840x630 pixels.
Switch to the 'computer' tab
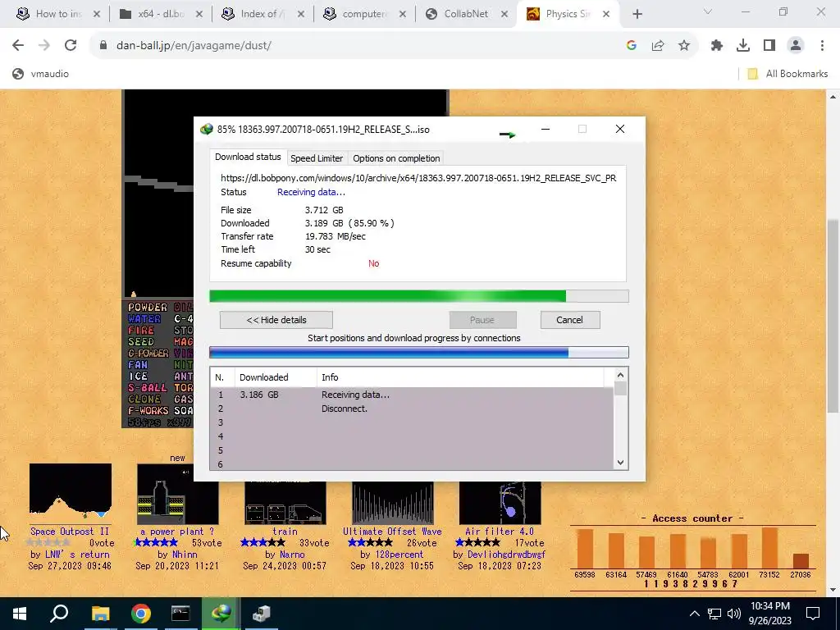click(x=366, y=14)
